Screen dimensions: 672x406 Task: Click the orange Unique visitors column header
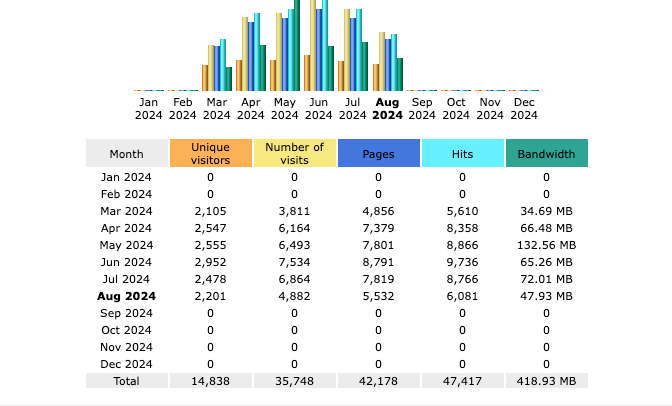click(210, 153)
